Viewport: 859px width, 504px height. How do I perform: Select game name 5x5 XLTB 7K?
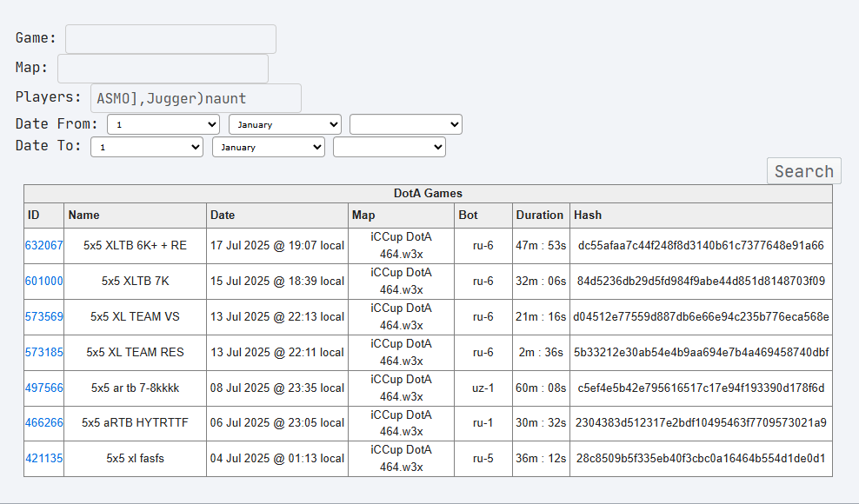(136, 281)
